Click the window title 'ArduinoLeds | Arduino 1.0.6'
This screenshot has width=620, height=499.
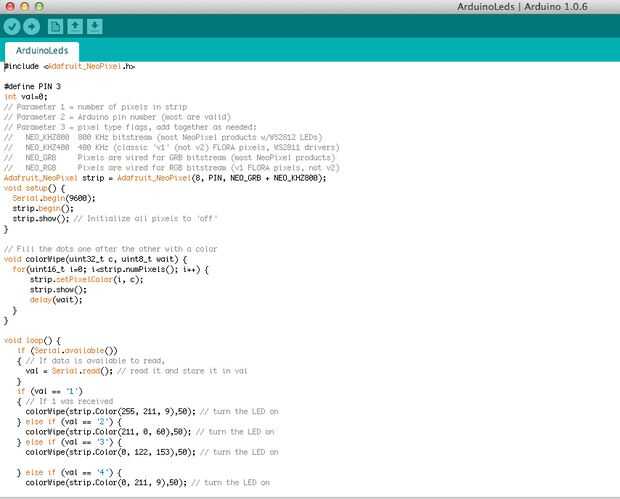pos(522,7)
